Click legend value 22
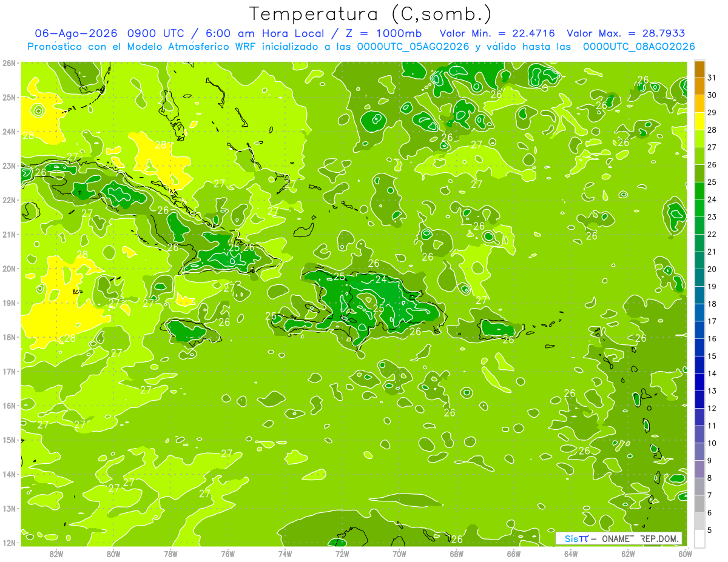This screenshot has width=728, height=562. 712,235
